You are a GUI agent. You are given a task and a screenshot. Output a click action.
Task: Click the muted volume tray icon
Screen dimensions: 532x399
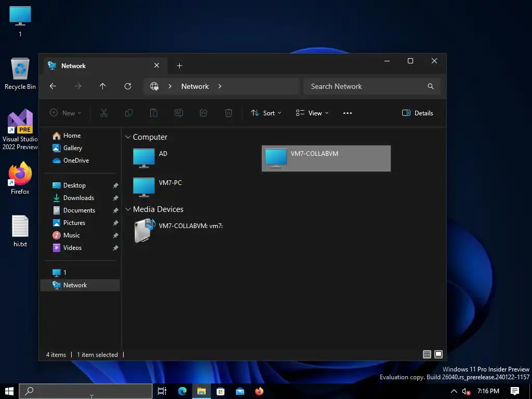[466, 391]
